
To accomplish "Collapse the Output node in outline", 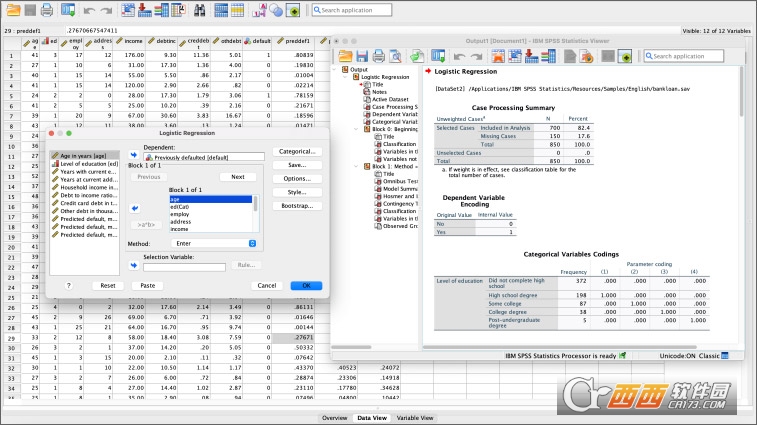I will pos(335,70).
